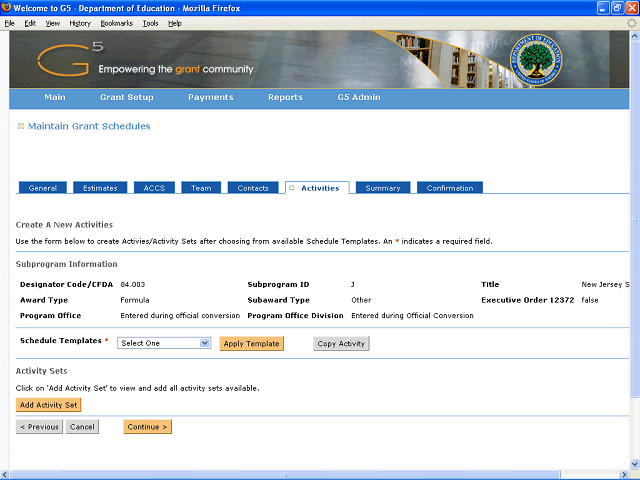Click the Subaward Type value Other
Screen dimensions: 640x480
(x=361, y=300)
